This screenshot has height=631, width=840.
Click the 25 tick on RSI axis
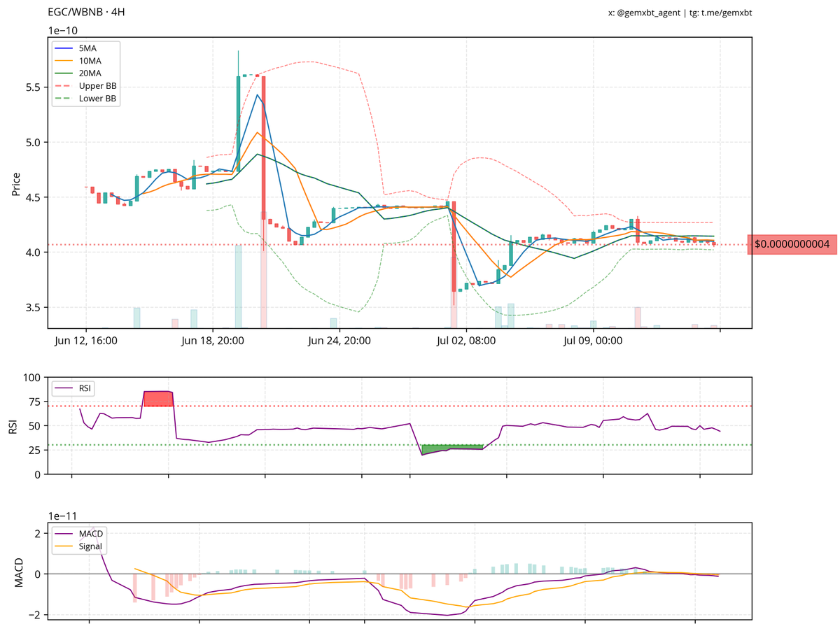coord(35,450)
